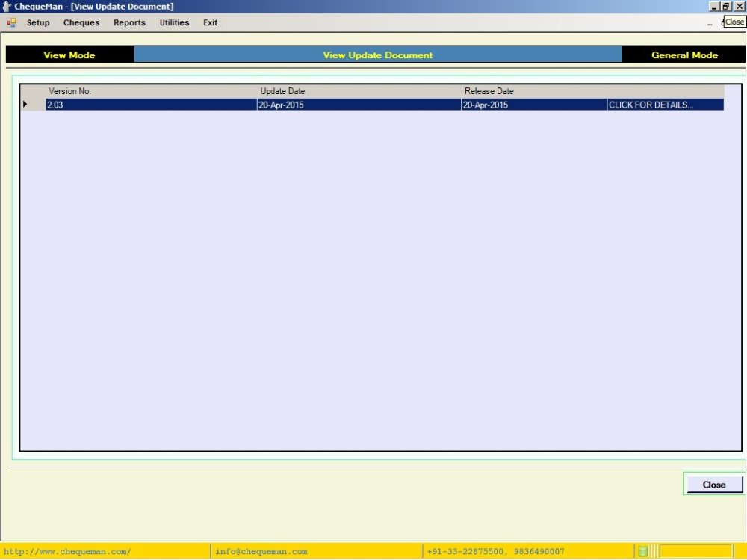Click CLICK FOR DETAILS... for version 2.03

point(665,105)
